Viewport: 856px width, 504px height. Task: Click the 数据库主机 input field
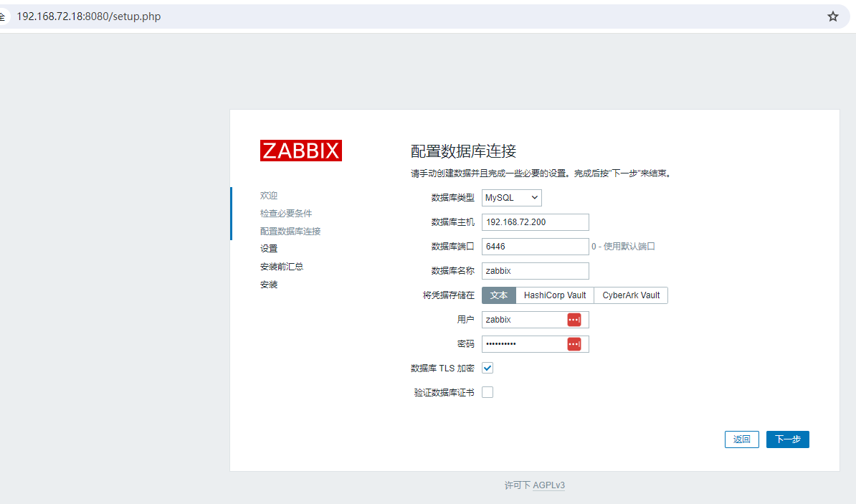[535, 222]
